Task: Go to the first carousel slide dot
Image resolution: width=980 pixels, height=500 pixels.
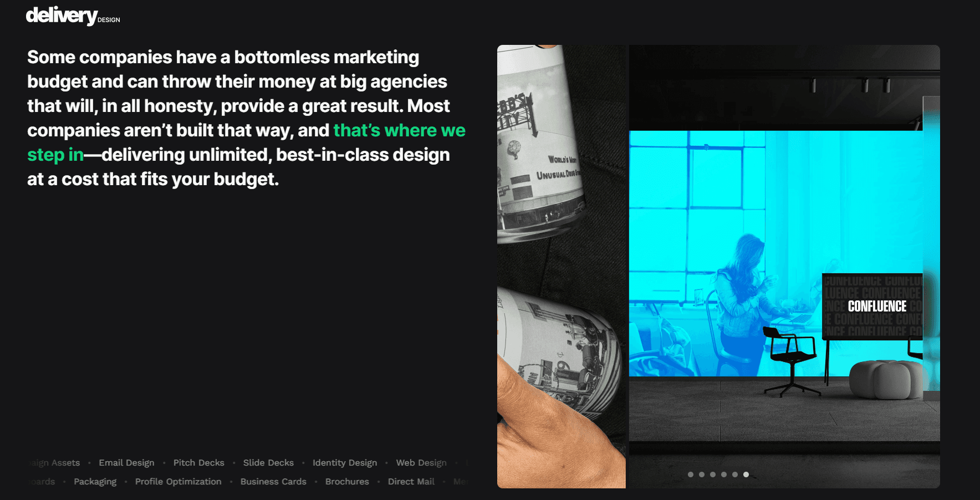Action: (x=691, y=475)
